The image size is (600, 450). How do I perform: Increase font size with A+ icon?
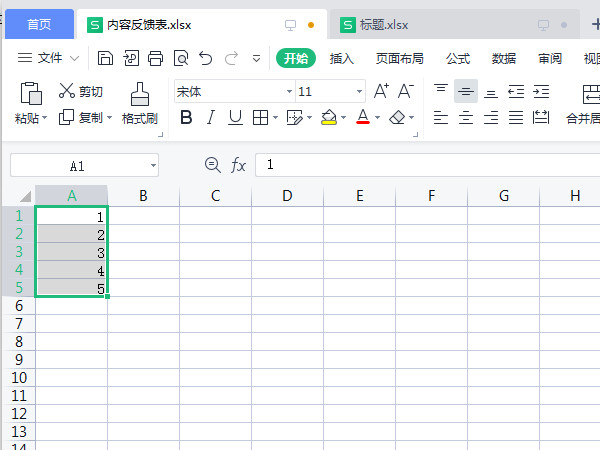381,91
